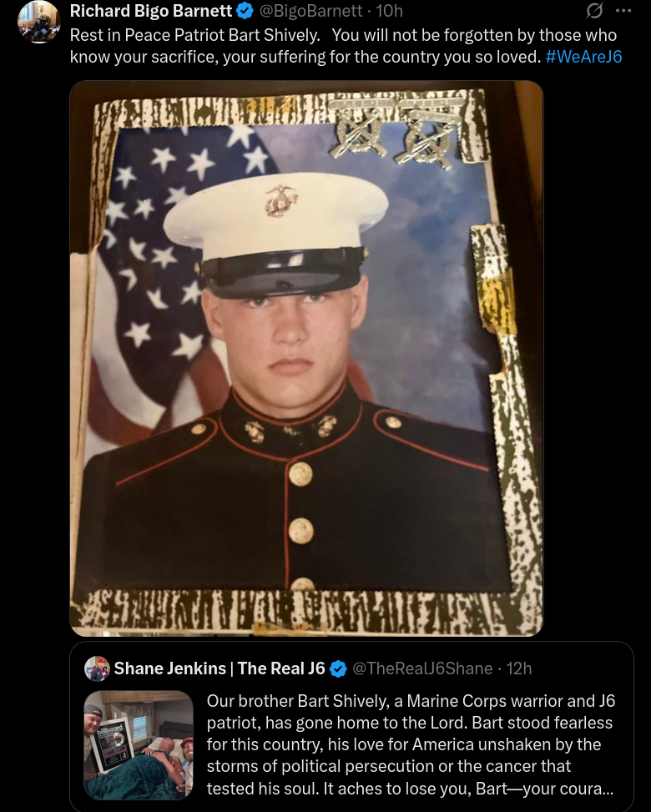Viewport: 651px width, 812px height.
Task: Click Shane Jenkins' blue verified badge
Action: (338, 668)
